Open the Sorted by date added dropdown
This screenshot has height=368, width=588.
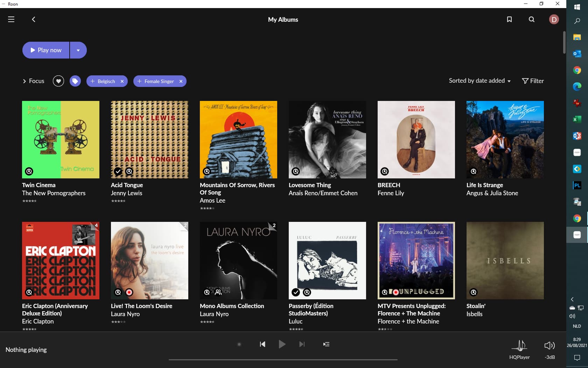[479, 81]
